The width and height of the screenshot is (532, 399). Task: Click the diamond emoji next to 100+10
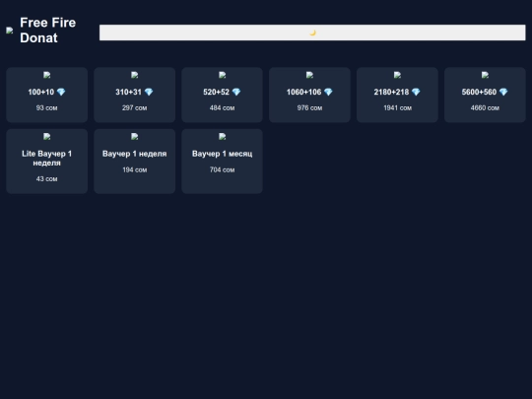click(61, 92)
